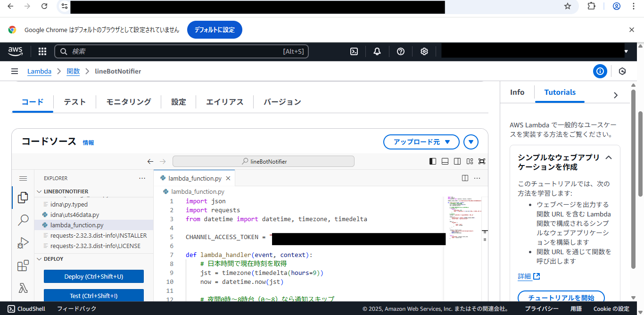Screen dimensions: 644x315
Task: Switch to the モニタリング tab
Action: tap(129, 102)
